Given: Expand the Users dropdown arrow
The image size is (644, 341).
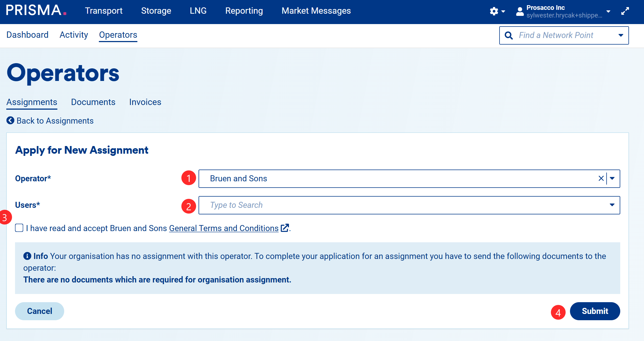Looking at the screenshot, I should click(x=612, y=205).
